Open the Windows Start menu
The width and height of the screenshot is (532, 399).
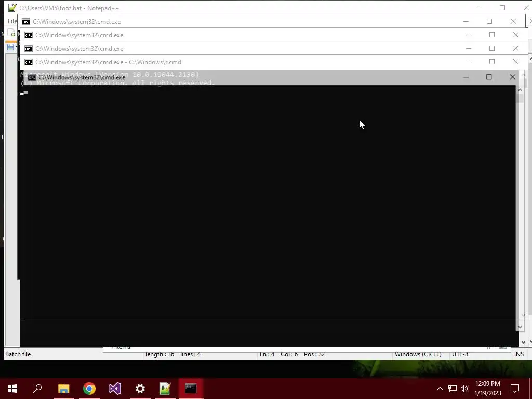pos(12,389)
